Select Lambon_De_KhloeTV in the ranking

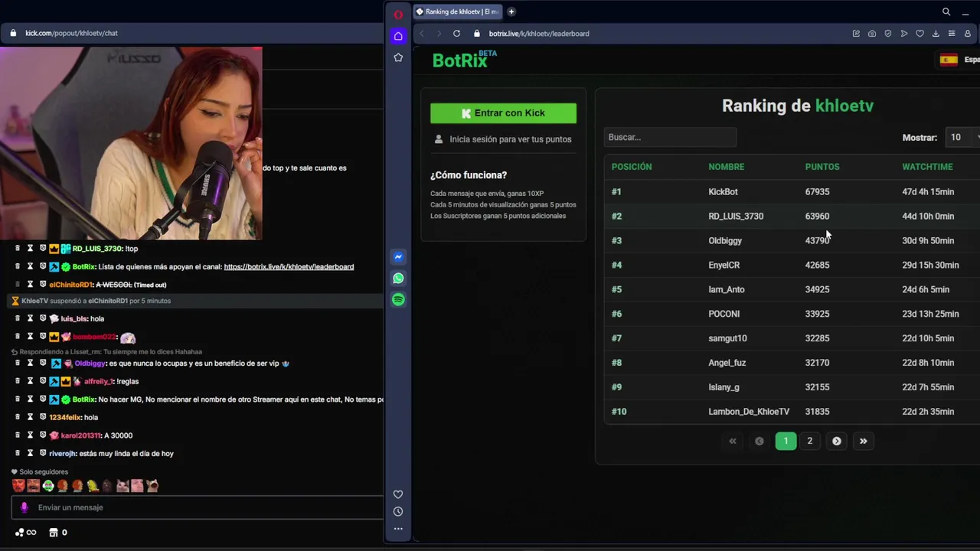point(749,412)
